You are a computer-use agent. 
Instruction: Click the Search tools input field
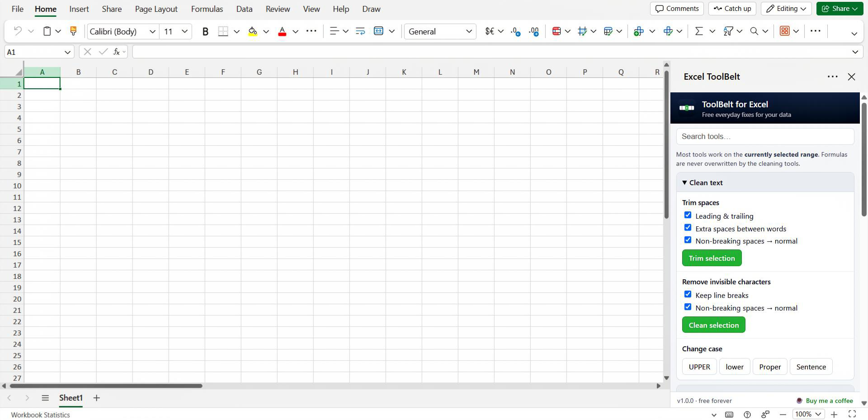tap(765, 136)
